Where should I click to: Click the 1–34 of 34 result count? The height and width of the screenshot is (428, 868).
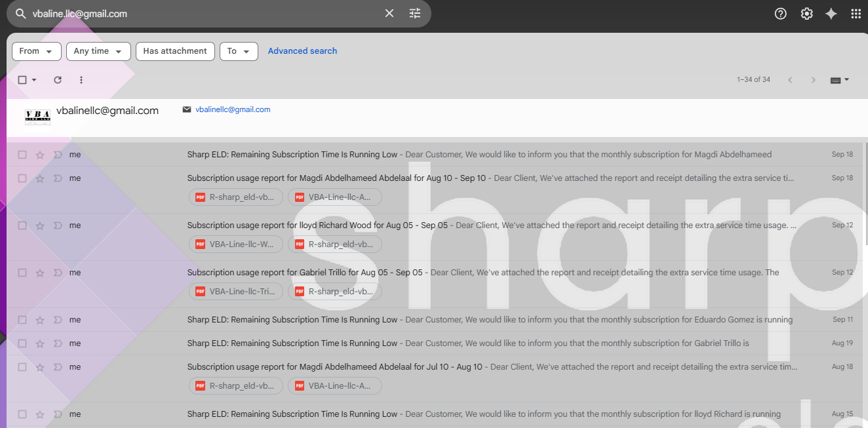tap(753, 80)
